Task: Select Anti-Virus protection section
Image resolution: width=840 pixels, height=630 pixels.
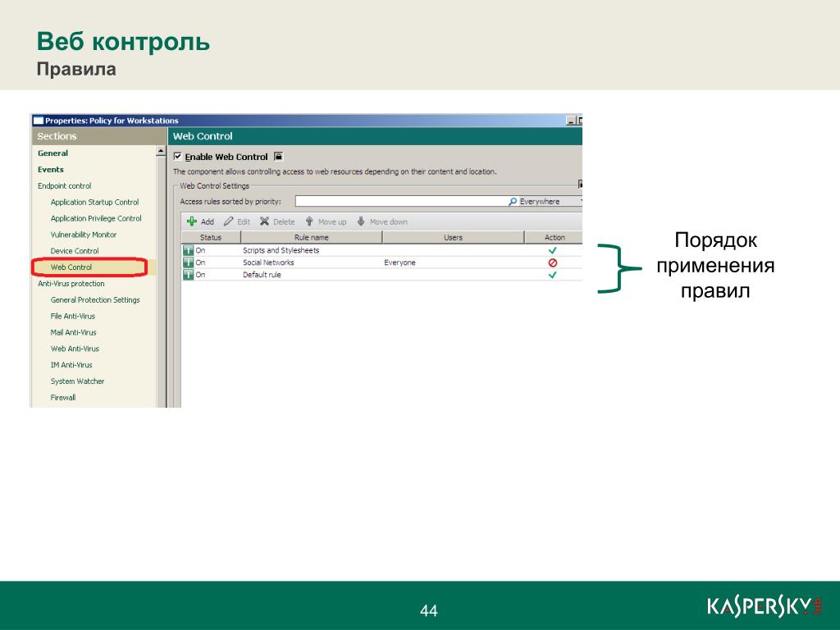Action: tap(71, 283)
